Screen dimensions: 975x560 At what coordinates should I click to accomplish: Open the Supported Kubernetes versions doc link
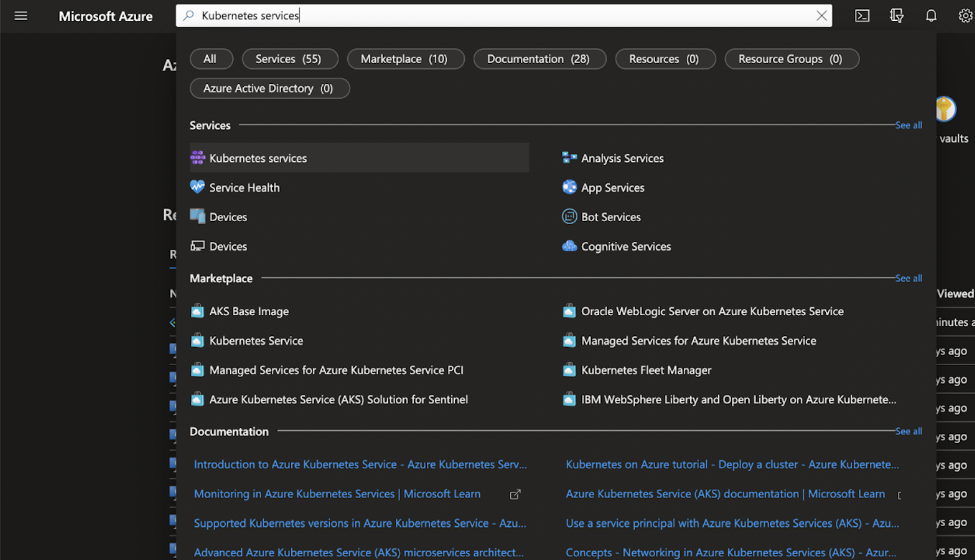pyautogui.click(x=360, y=523)
